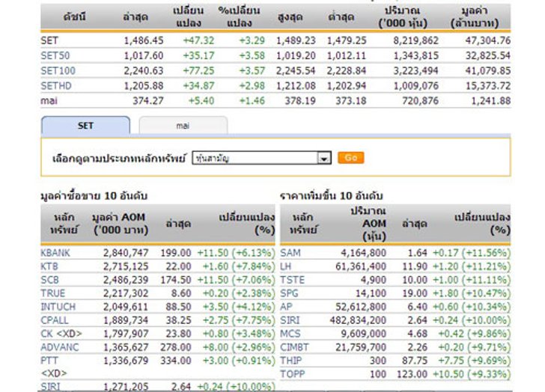Click KTB change +1.60 (+7.84%)
This screenshot has height=392, width=545.
coord(238,266)
